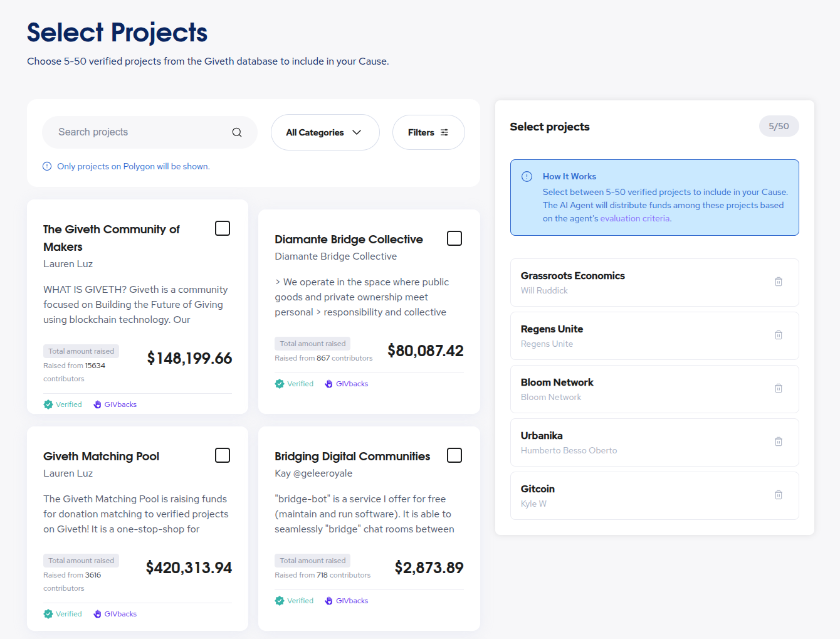840x639 pixels.
Task: Click GIVbacks hand icon on Diamante Bridge card
Action: (328, 384)
